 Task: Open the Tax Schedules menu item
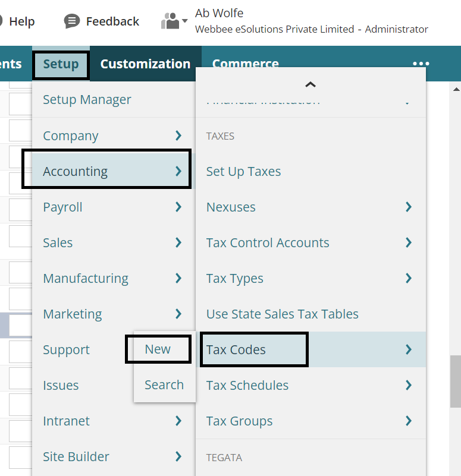247,385
